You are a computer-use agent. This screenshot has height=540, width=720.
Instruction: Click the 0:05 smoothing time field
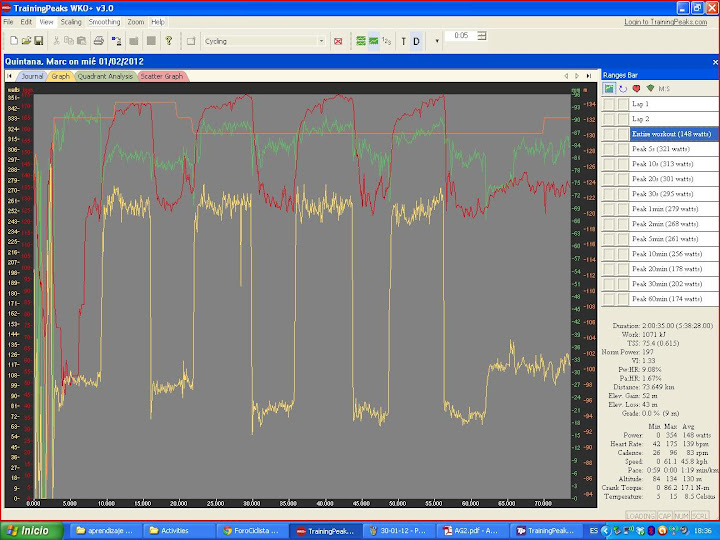coord(461,35)
